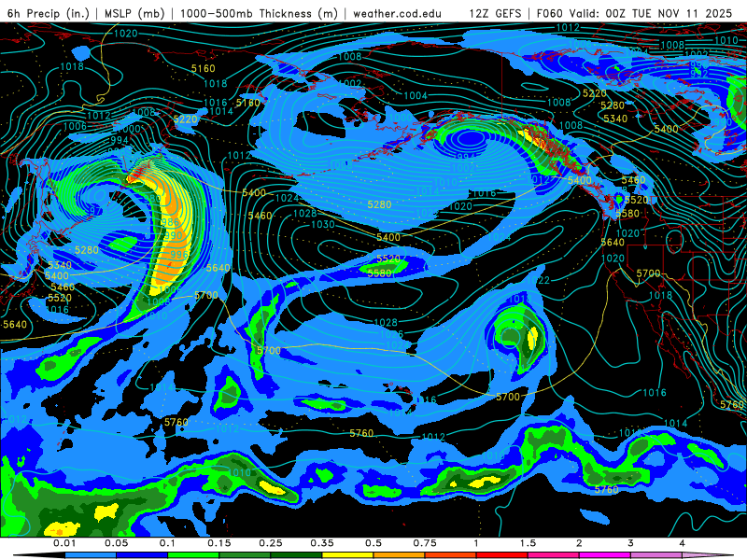Click the medium green 0.15 legend swatch

pos(245,555)
